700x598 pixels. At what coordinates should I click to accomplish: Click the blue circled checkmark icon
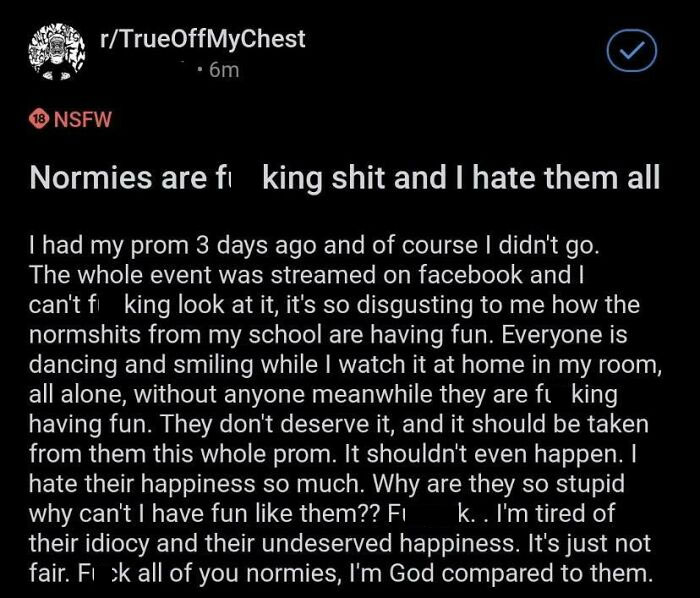632,50
